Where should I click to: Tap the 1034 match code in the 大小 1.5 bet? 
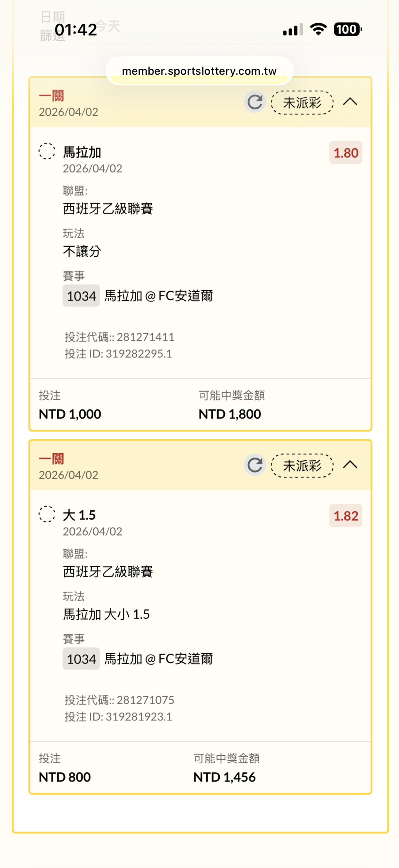[x=81, y=659]
